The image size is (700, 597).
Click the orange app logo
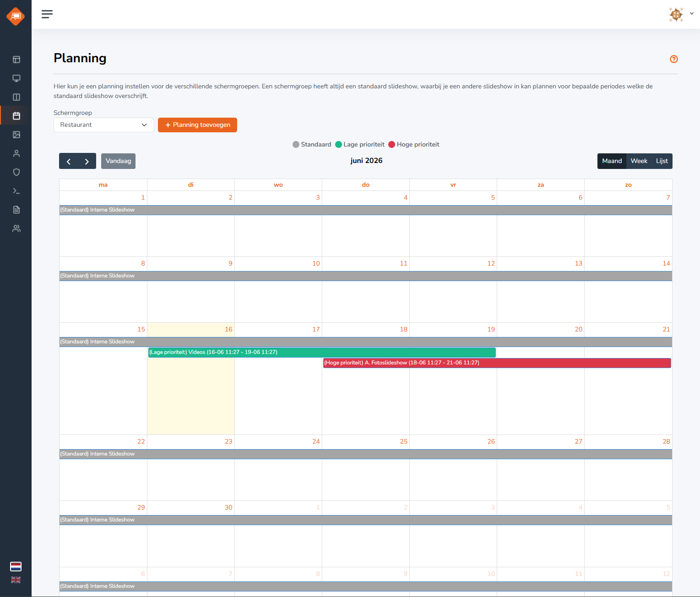tap(16, 16)
